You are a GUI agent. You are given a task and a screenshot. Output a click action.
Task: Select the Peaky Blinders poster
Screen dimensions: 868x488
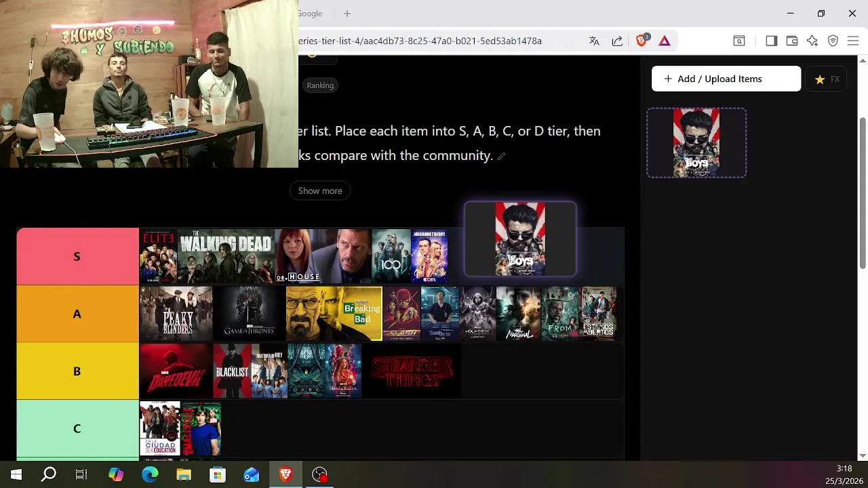click(176, 314)
